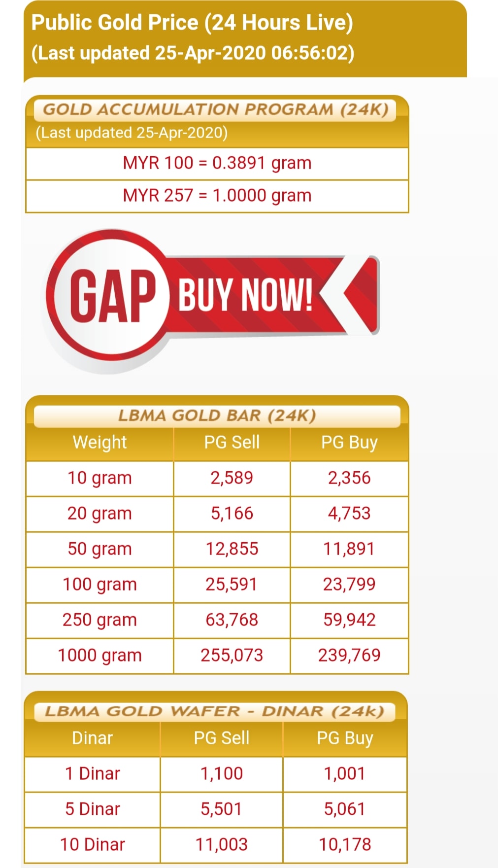The width and height of the screenshot is (498, 868).
Task: Select the MYR 100 = 0.3891 gram row
Action: tap(217, 163)
